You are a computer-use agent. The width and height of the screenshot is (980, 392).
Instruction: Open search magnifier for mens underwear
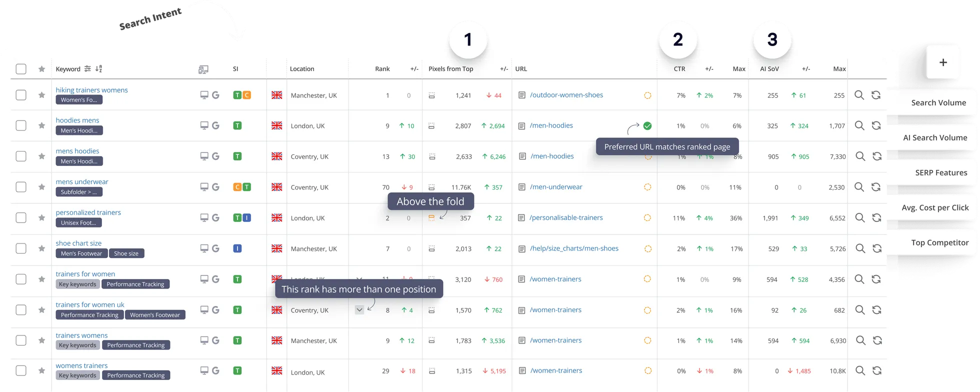859,187
